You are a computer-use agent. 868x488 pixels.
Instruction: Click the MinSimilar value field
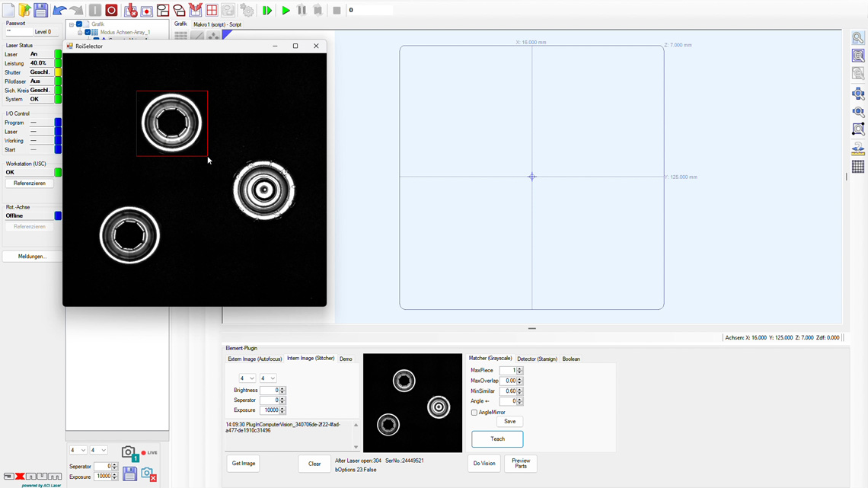point(508,391)
